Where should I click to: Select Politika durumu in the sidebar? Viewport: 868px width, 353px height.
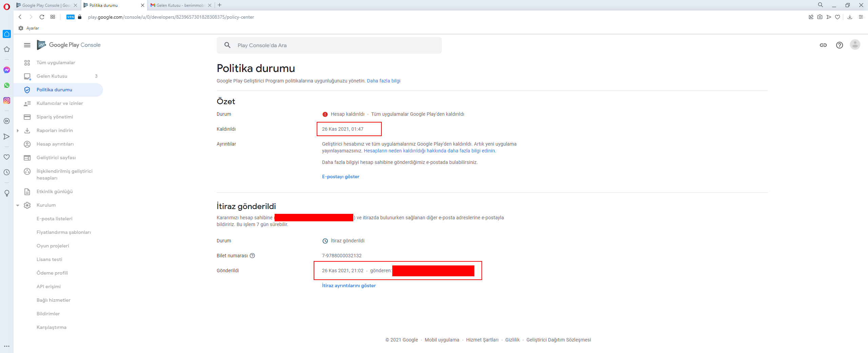(58, 90)
